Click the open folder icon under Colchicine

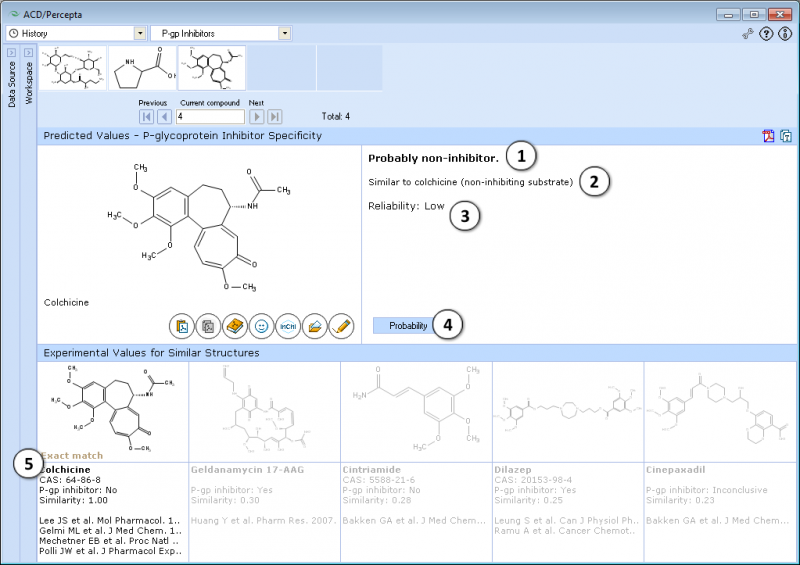click(x=315, y=325)
